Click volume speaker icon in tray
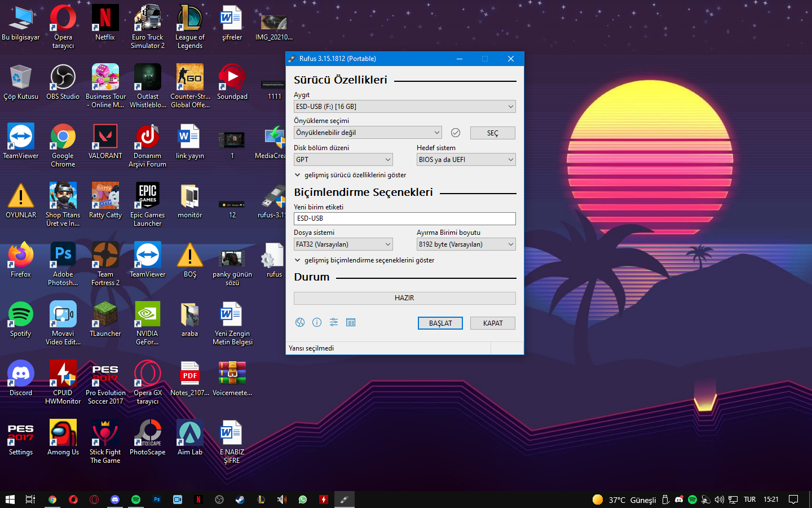 coord(719,500)
